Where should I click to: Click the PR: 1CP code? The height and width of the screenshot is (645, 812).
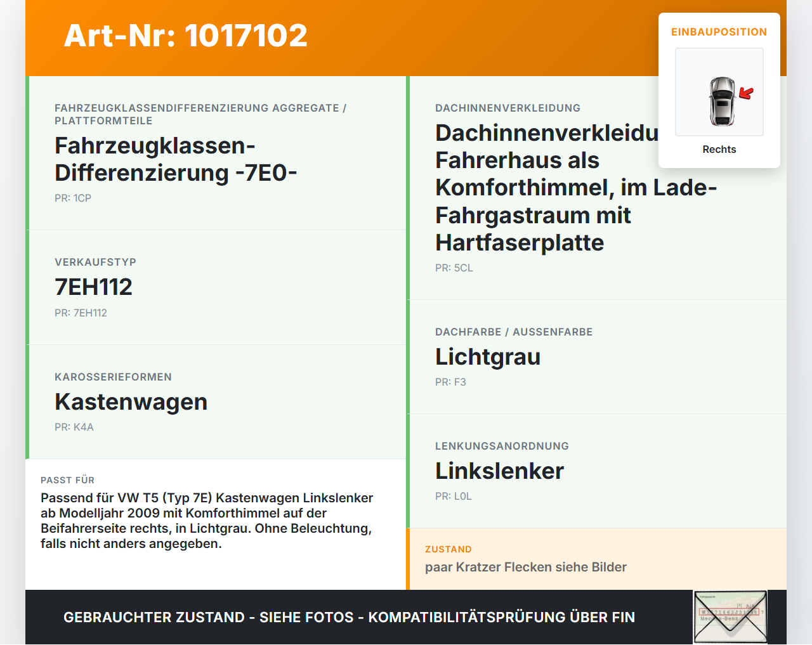(73, 198)
